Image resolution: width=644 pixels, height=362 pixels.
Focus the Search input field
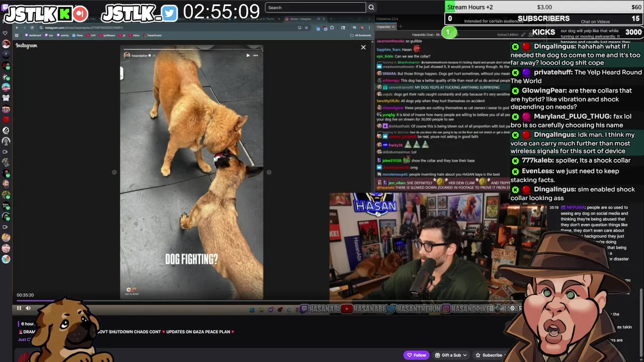pos(315,8)
